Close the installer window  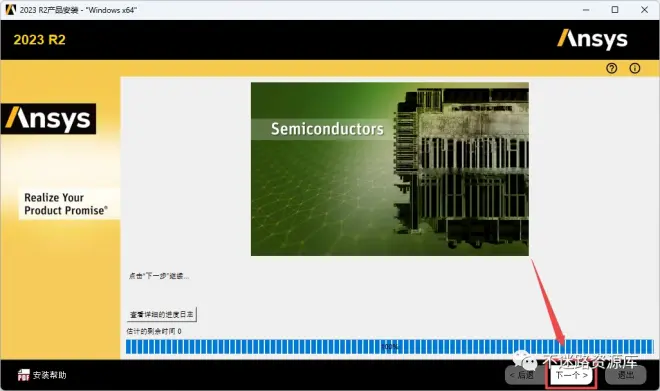[644, 10]
